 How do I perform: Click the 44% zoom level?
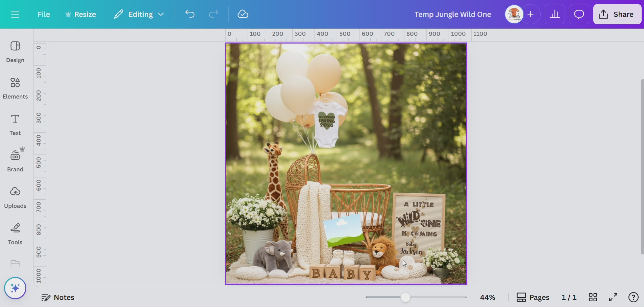tap(488, 297)
